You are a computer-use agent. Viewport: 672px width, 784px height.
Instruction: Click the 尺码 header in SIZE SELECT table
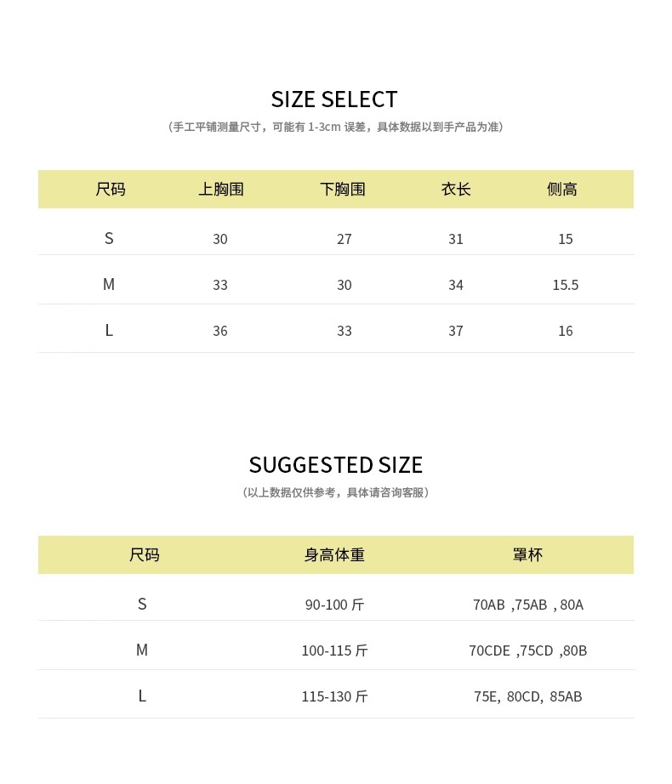tap(111, 190)
